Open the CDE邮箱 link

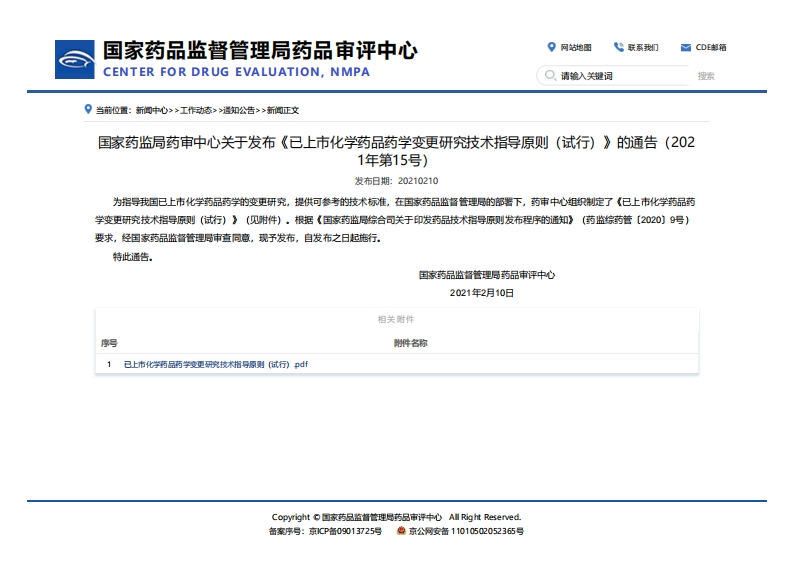[x=711, y=47]
